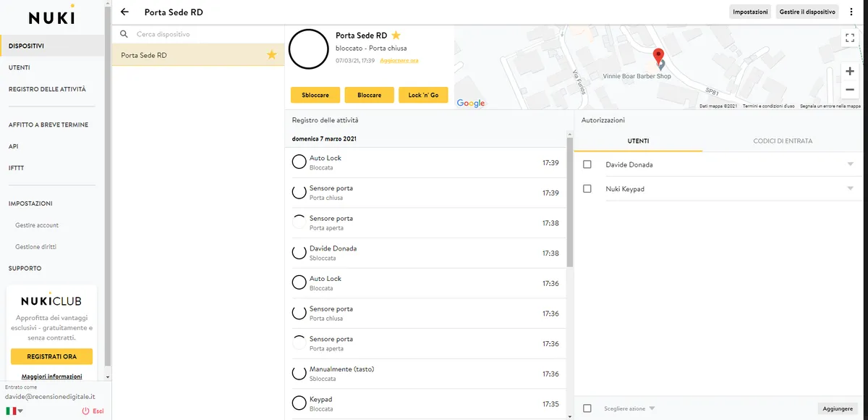Click the Manualmente (tasto) activity icon
This screenshot has width=868, height=420.
click(299, 373)
